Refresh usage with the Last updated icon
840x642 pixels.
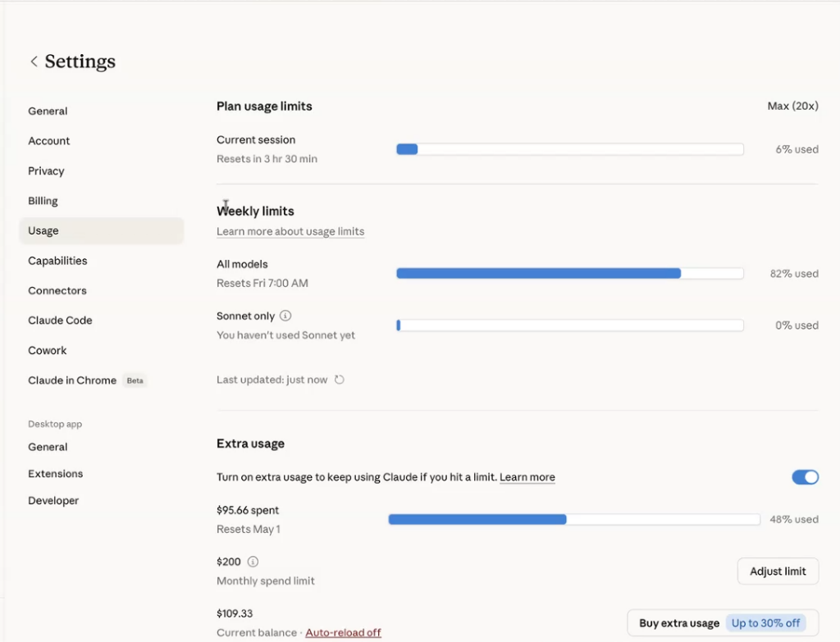(x=340, y=380)
